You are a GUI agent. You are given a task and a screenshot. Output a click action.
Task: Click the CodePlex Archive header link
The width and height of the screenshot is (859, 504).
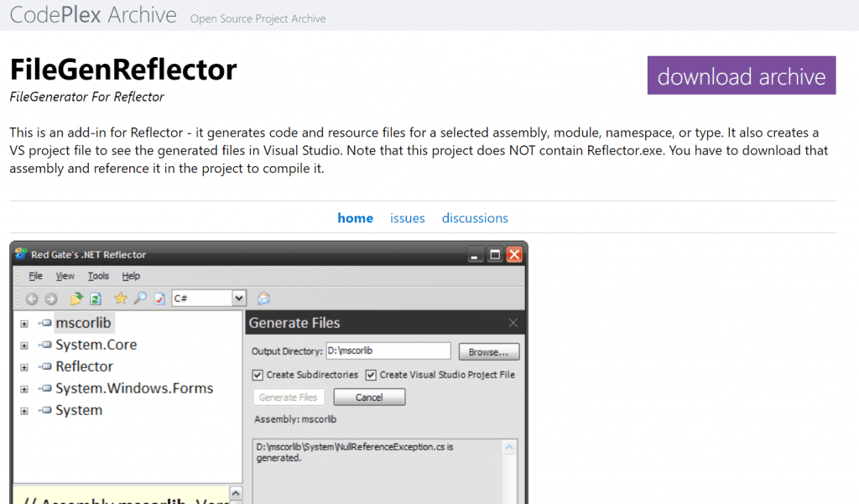click(x=93, y=15)
